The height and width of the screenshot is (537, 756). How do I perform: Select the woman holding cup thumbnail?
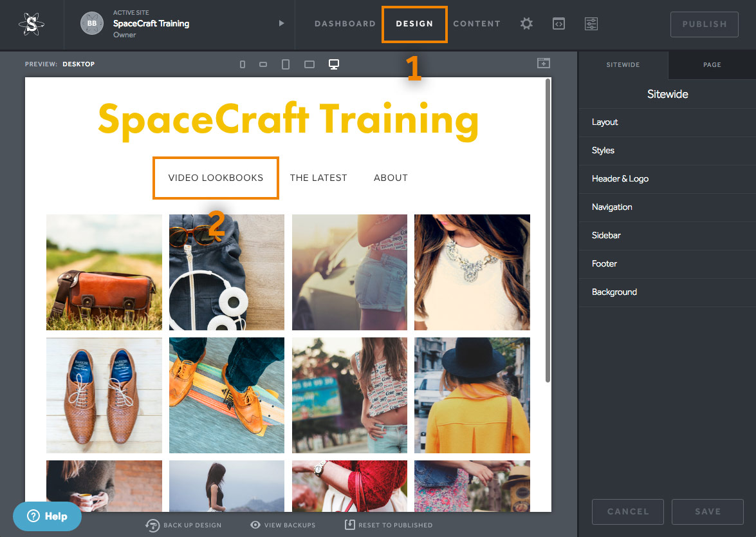tap(104, 486)
